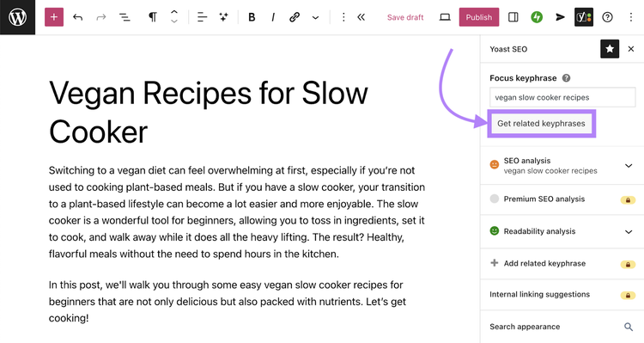Click the Focus keyphrase input field
This screenshot has width=644, height=343.
pyautogui.click(x=562, y=97)
